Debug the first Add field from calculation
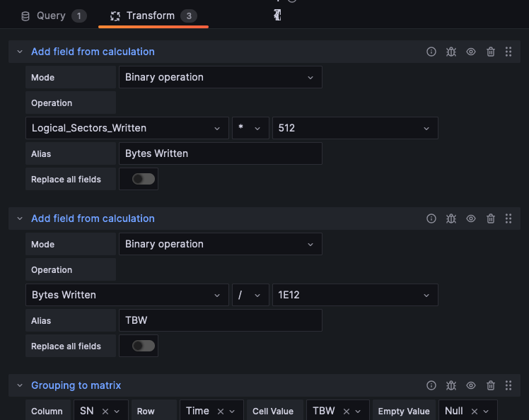Viewport: 529px width, 420px height. pos(451,52)
